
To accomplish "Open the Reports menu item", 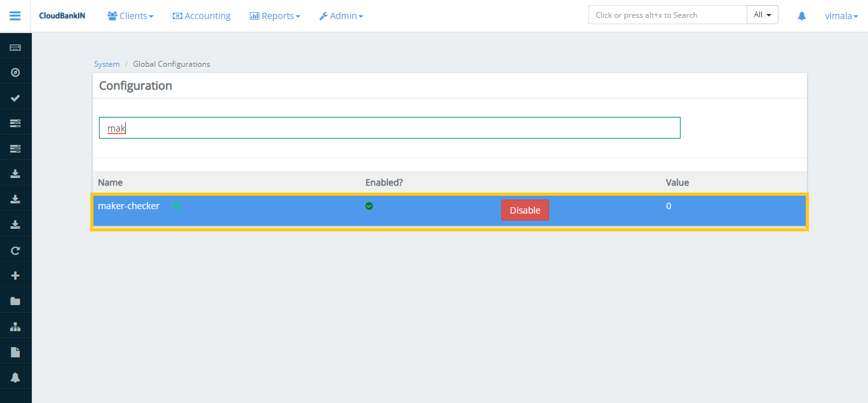I will [275, 15].
